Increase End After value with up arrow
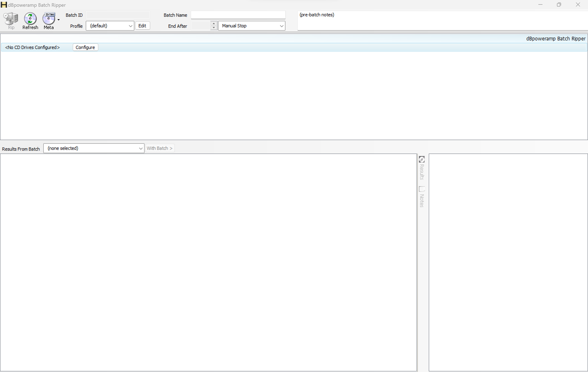 (214, 23)
